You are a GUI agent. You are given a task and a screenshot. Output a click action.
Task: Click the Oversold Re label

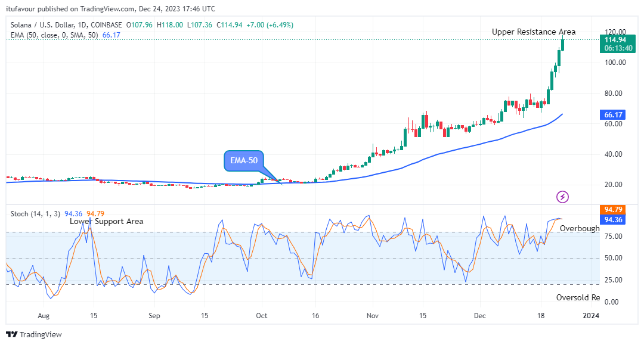click(578, 297)
